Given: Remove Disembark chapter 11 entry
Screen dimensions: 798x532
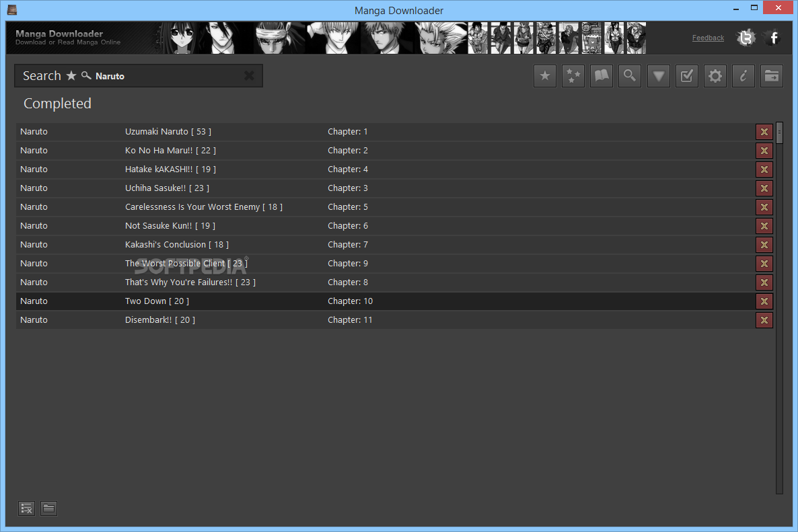Looking at the screenshot, I should tap(764, 320).
